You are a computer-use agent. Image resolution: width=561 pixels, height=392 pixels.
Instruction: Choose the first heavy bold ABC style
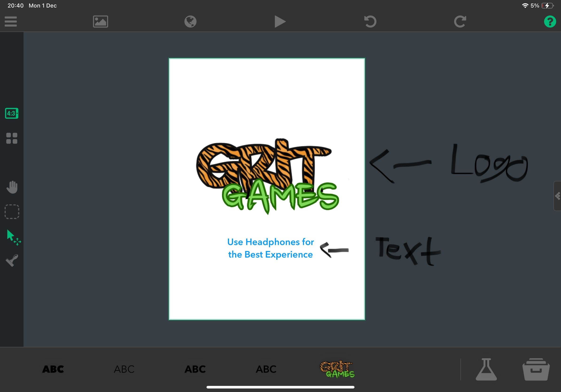tap(53, 369)
